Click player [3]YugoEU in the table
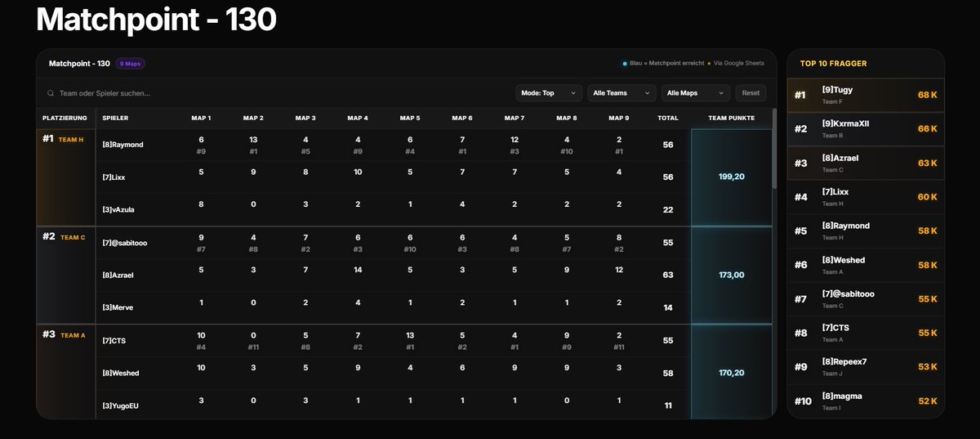Screen dimensions: 980x439 pos(120,405)
